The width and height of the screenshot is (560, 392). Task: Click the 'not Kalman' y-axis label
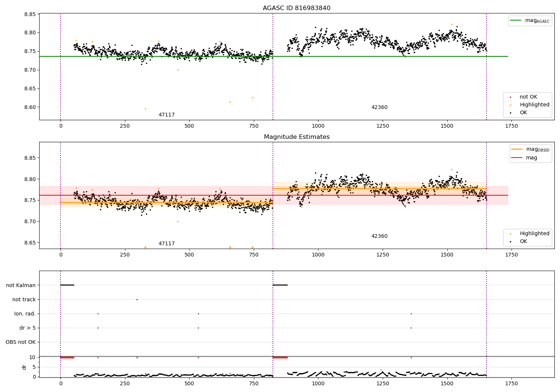coord(21,285)
